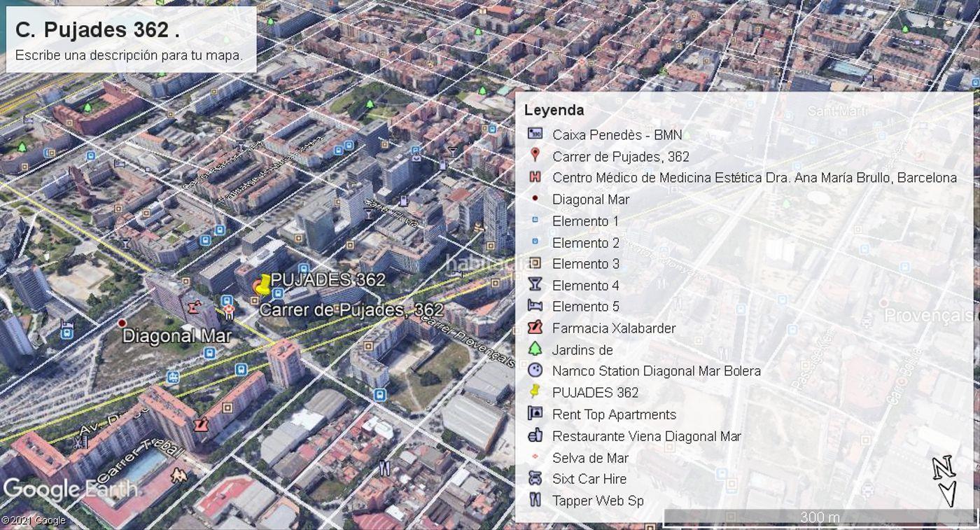
Task: Click the green tree icon for Jardins de
Action: click(535, 349)
